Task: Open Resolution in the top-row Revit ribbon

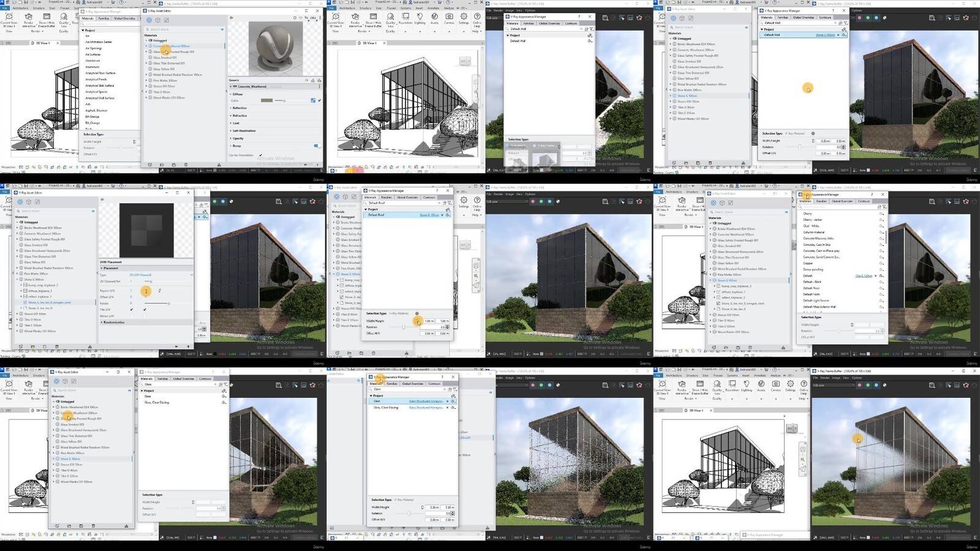Action: [405, 18]
